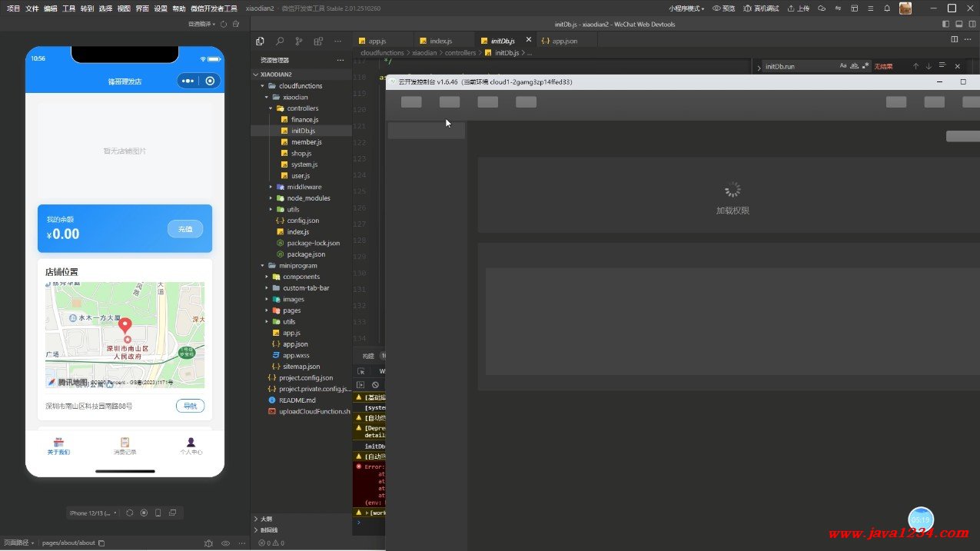This screenshot has height=551, width=980.
Task: Click the split editor icon
Action: pyautogui.click(x=955, y=39)
